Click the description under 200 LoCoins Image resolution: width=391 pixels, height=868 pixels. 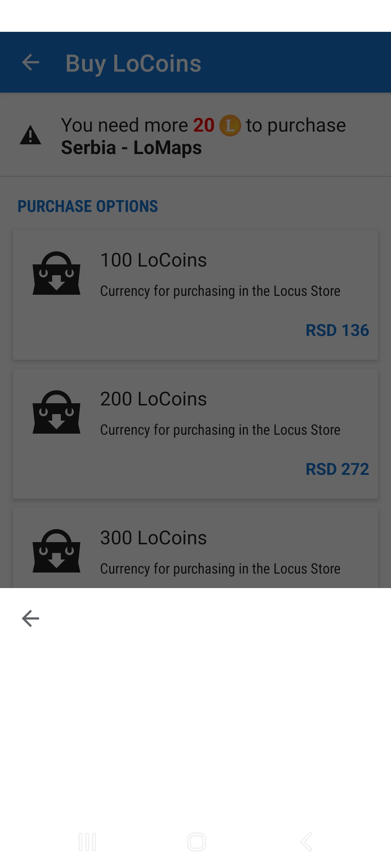click(220, 430)
